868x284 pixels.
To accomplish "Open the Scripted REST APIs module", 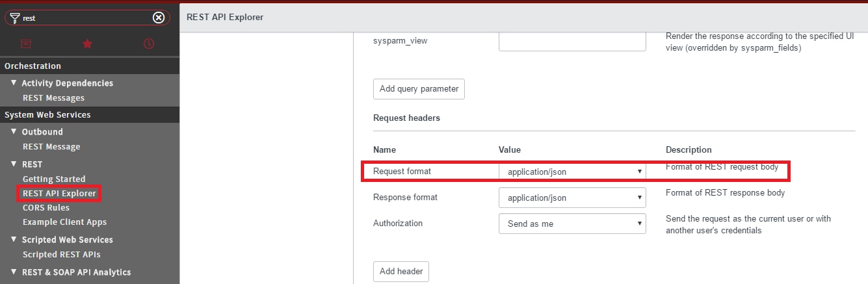I will (62, 254).
